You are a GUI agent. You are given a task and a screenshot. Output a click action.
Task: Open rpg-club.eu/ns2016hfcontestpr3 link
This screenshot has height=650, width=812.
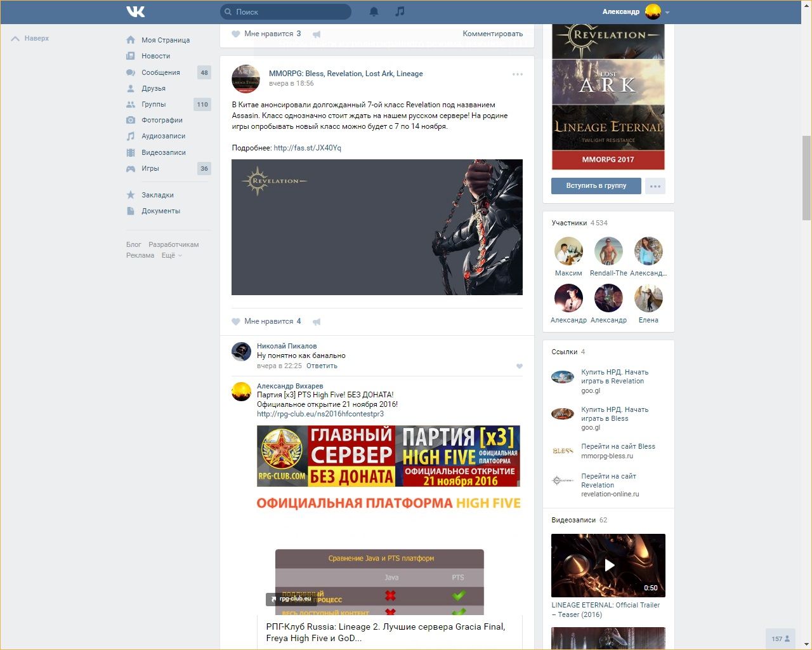320,414
